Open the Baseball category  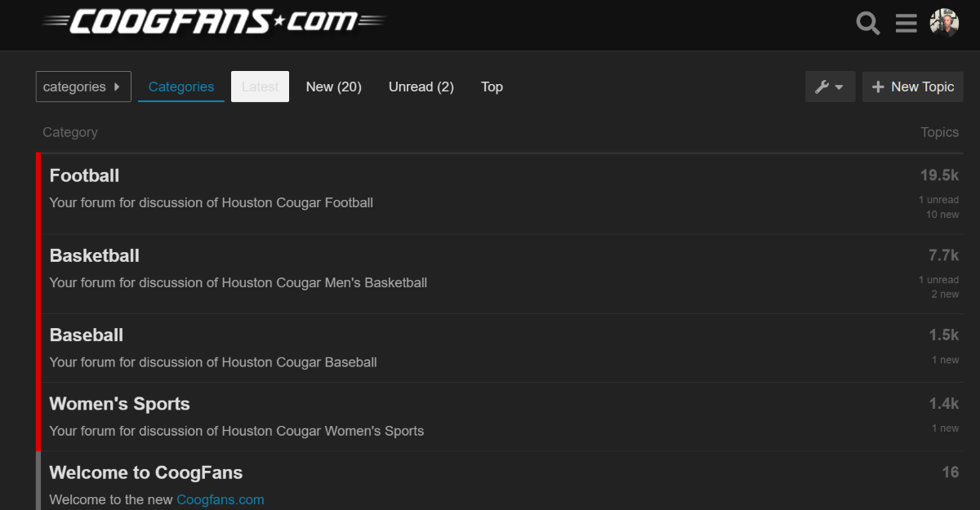pyautogui.click(x=87, y=335)
